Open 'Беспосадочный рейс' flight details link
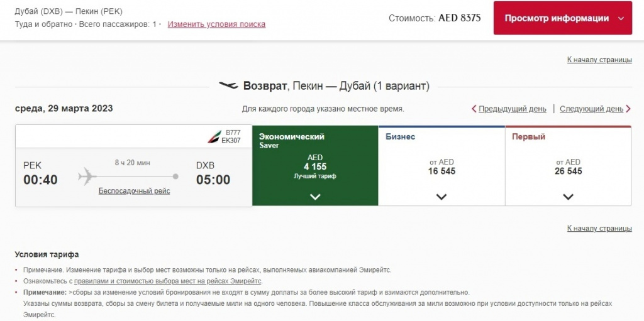 [x=134, y=191]
